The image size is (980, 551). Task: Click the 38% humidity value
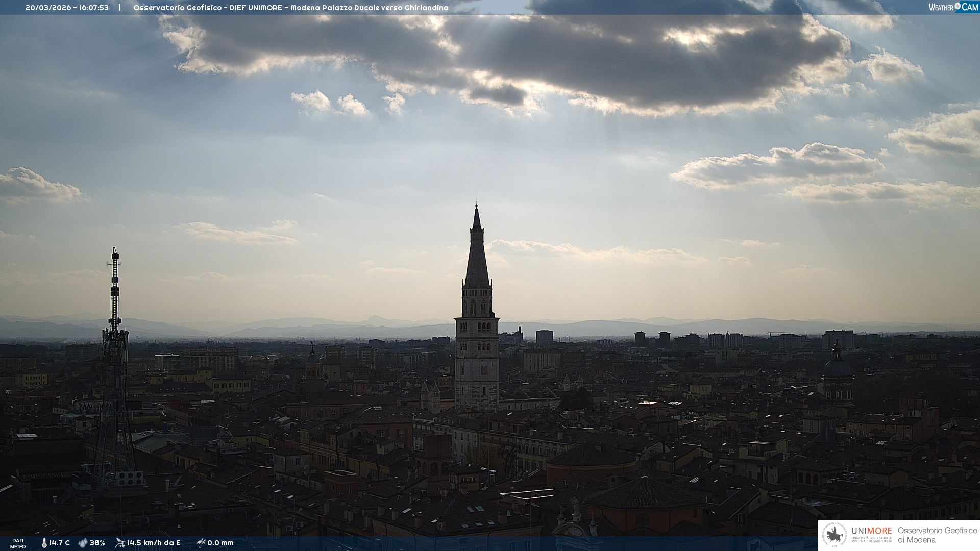click(x=97, y=543)
